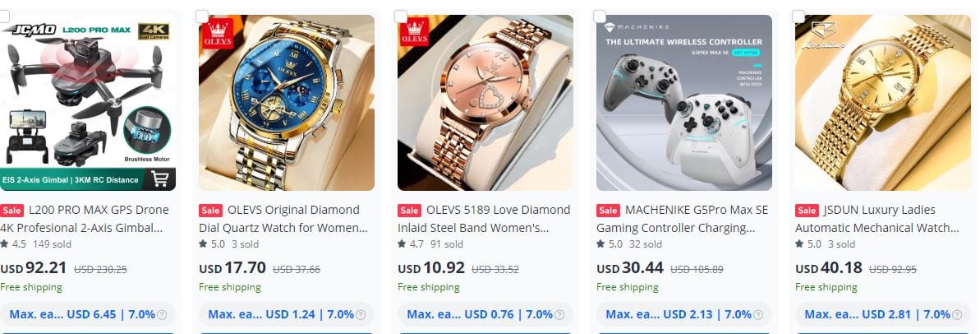The image size is (980, 334).
Task: Click help icon beside USD 1.24 earnings
Action: click(361, 314)
